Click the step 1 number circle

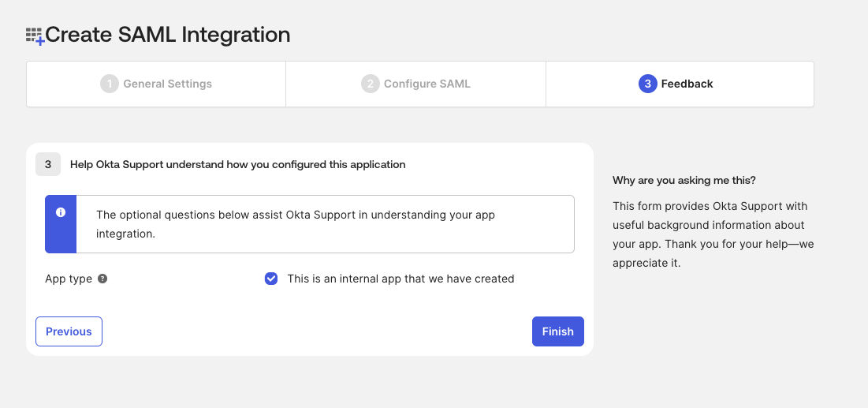pyautogui.click(x=110, y=84)
